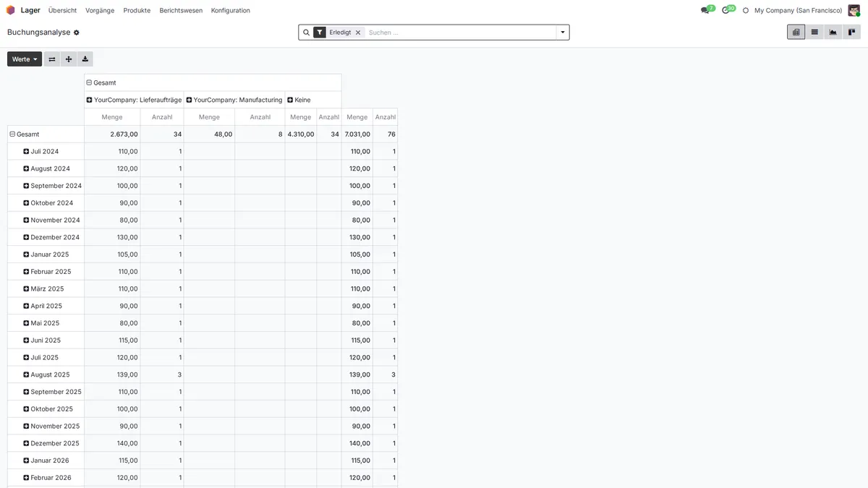Expand YourCompany: Lieferaufträge column
The image size is (868, 488).
click(x=134, y=100)
